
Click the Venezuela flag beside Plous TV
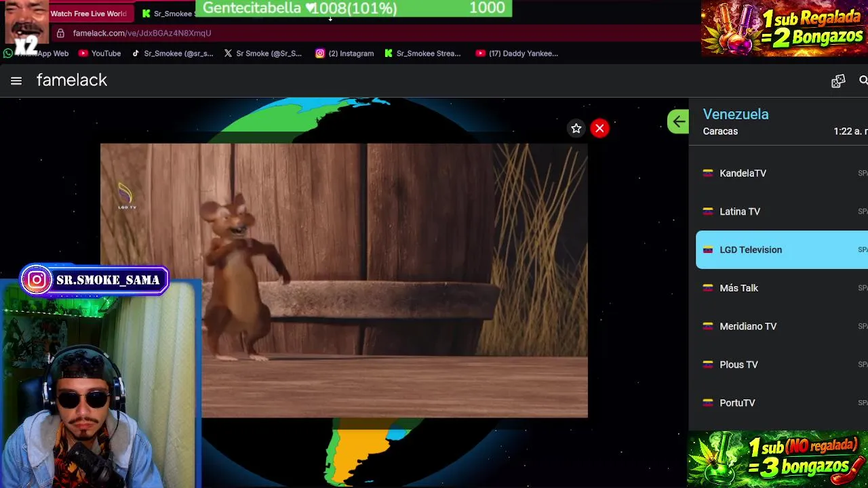tap(708, 365)
